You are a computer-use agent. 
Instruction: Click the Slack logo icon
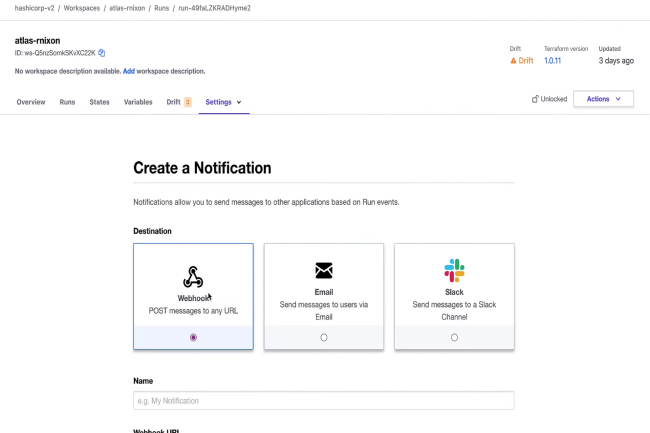454,271
